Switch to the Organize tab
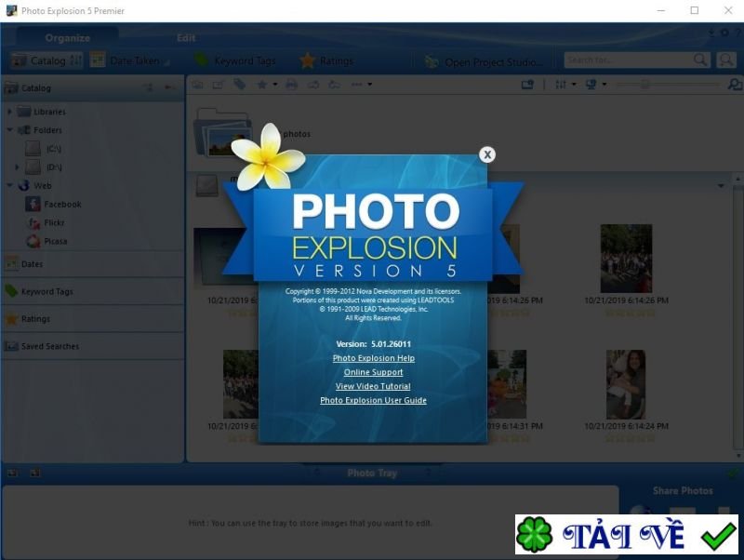Viewport: 744px width, 560px height. [68, 38]
